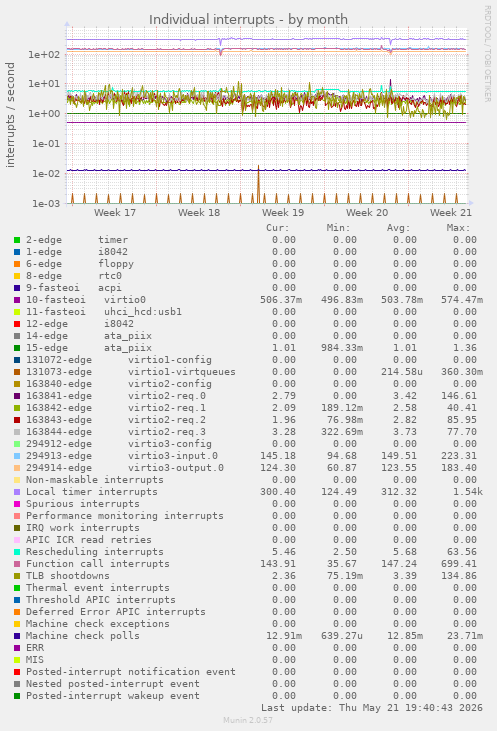This screenshot has height=731, width=497.
Task: Click the Last update timestamp text
Action: 372,708
